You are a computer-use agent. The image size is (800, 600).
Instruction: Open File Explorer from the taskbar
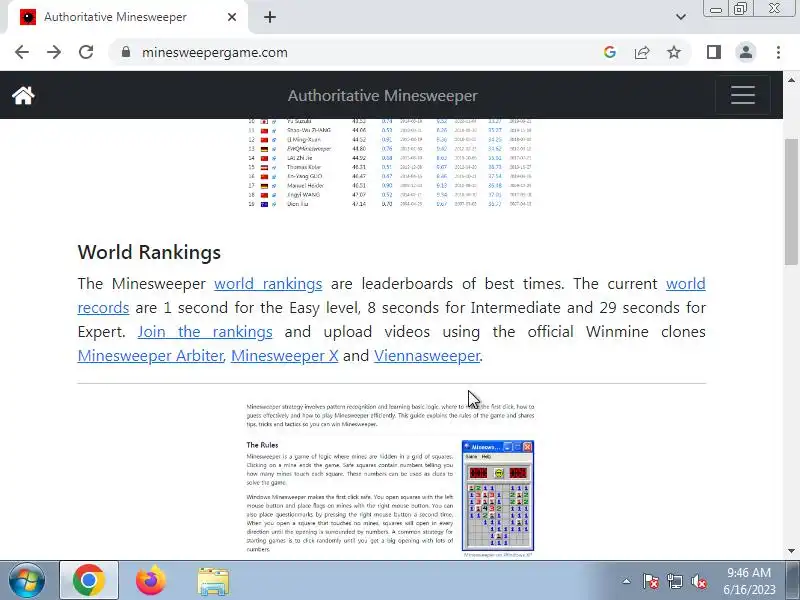(x=213, y=581)
